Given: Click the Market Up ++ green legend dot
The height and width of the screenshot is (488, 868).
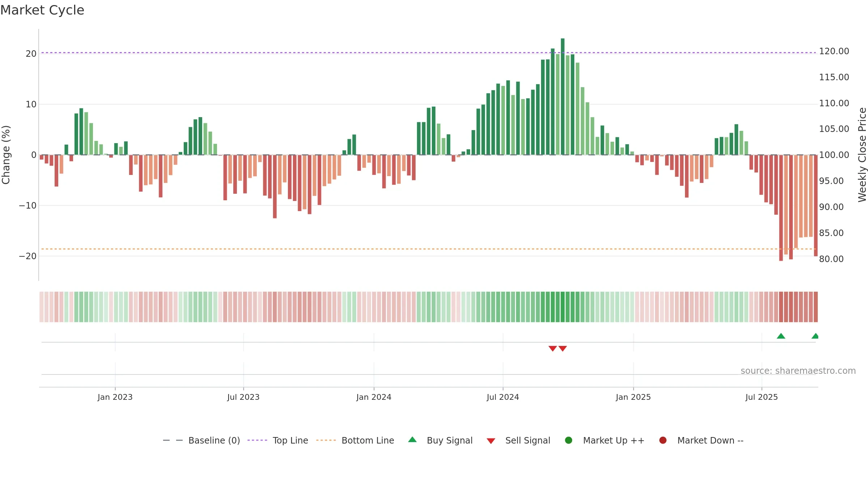Looking at the screenshot, I should (569, 440).
